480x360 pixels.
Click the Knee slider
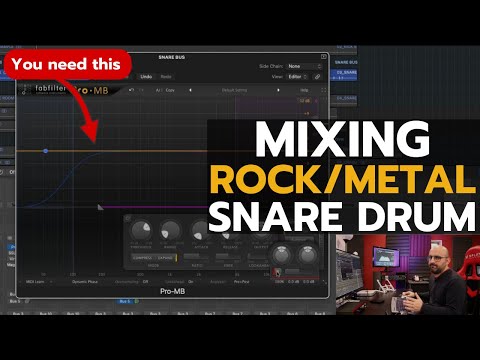coord(228,257)
